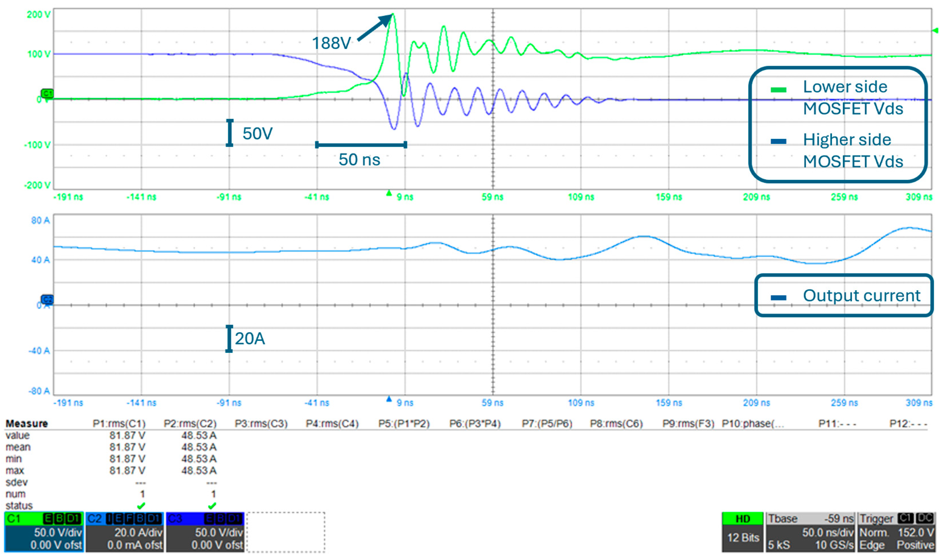This screenshot has height=560, width=945.
Task: Select the P1:rms(C1) measurement column header
Action: point(119,424)
